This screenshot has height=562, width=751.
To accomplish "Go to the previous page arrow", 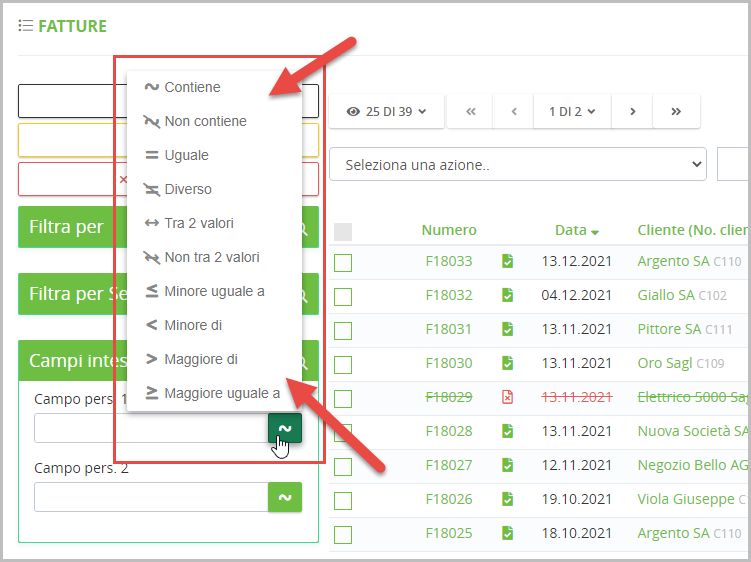I will pos(514,111).
